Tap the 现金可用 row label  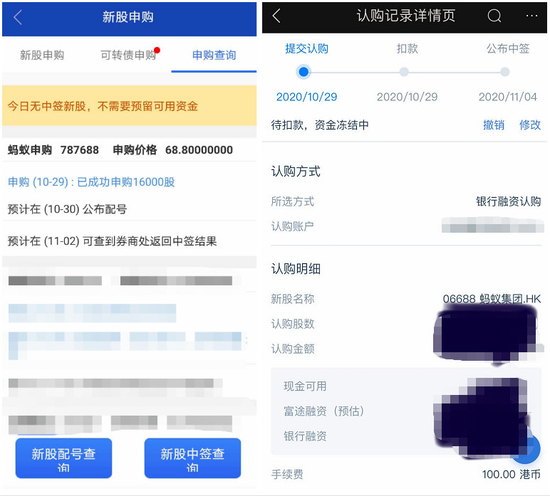(305, 386)
